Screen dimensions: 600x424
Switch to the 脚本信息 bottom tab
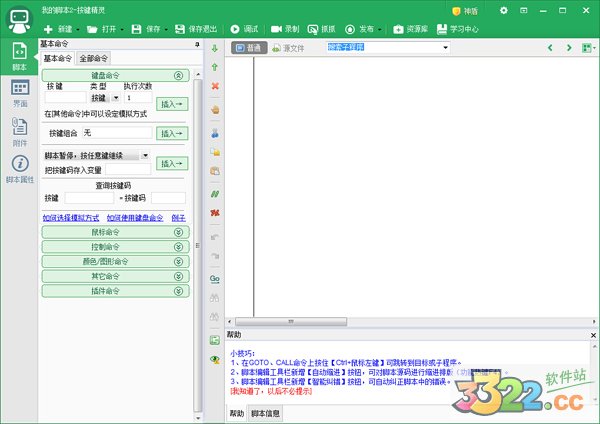[x=265, y=412]
